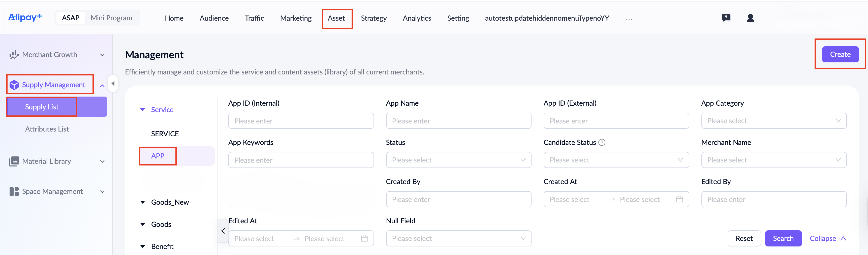Click the Alipay+ logo
This screenshot has width=868, height=255.
pos(25,18)
